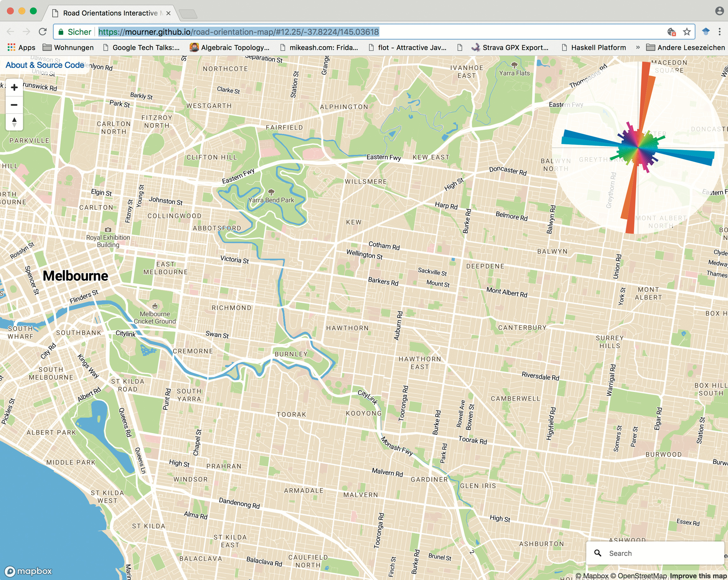Open a new tab button
Screen dimensions: 728x580
188,14
